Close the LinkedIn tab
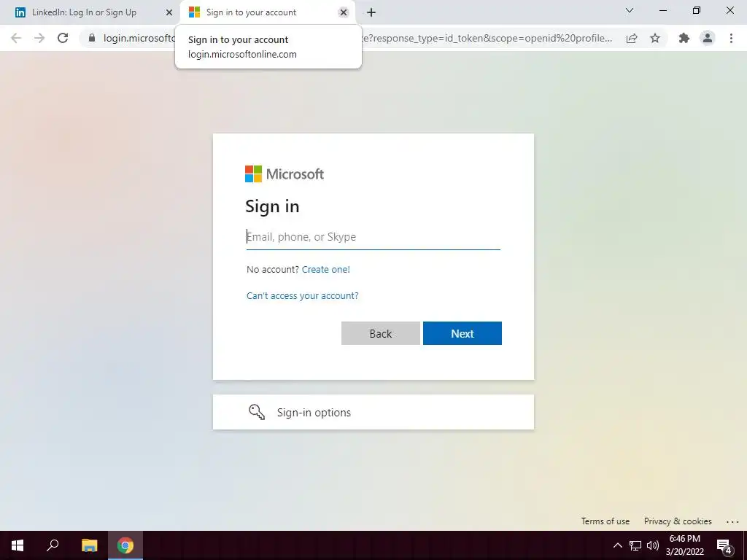Screen dimensions: 747x560 coord(169,12)
